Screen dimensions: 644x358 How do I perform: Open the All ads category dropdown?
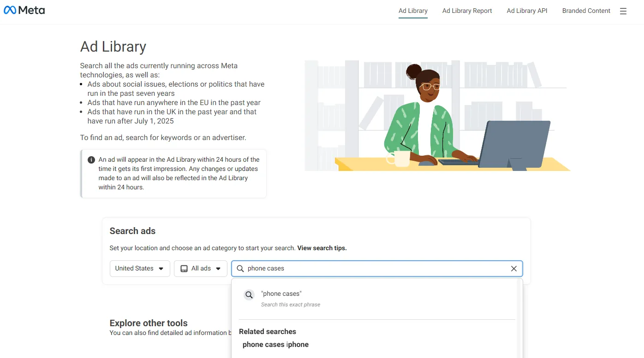[201, 269]
